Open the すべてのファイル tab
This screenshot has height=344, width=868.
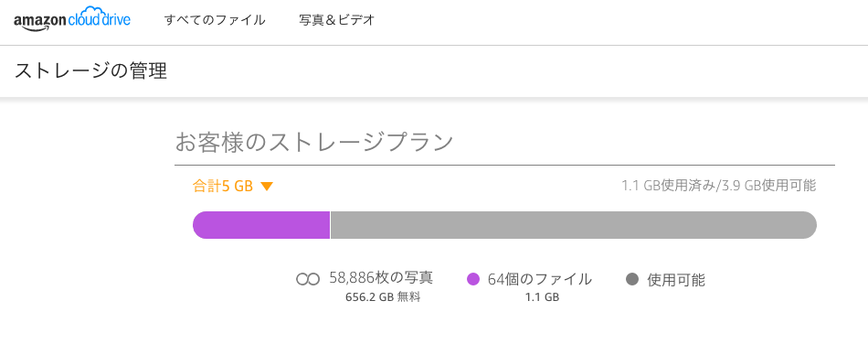(x=215, y=20)
